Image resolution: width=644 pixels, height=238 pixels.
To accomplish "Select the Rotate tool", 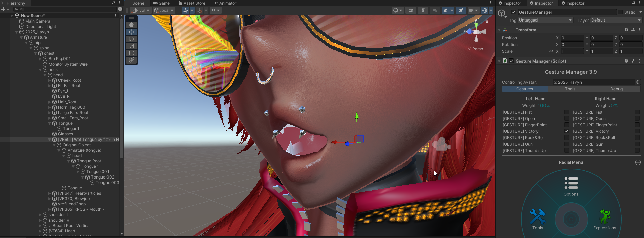I will pyautogui.click(x=131, y=39).
